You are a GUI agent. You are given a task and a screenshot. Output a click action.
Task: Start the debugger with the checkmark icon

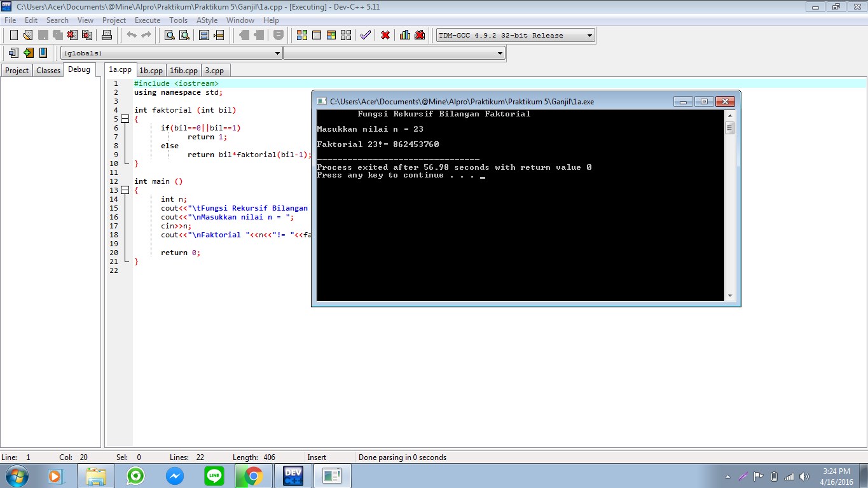coord(365,35)
